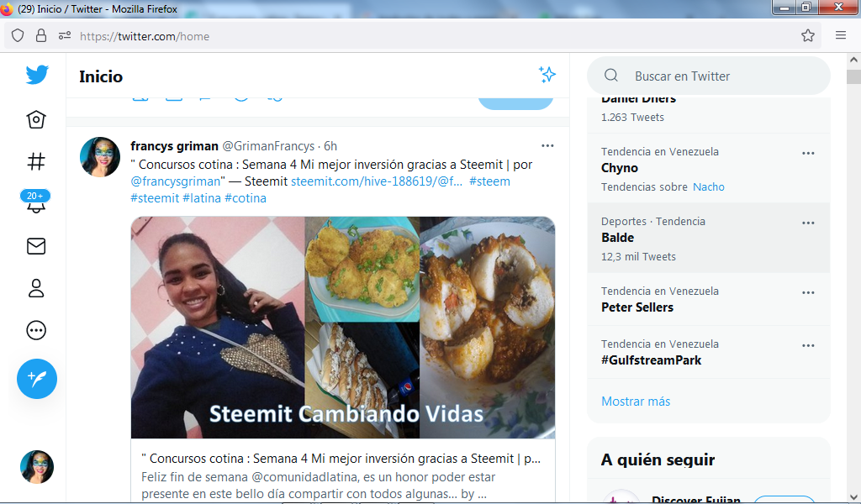Open francys griman author name link
The height and width of the screenshot is (504, 861).
coord(175,146)
